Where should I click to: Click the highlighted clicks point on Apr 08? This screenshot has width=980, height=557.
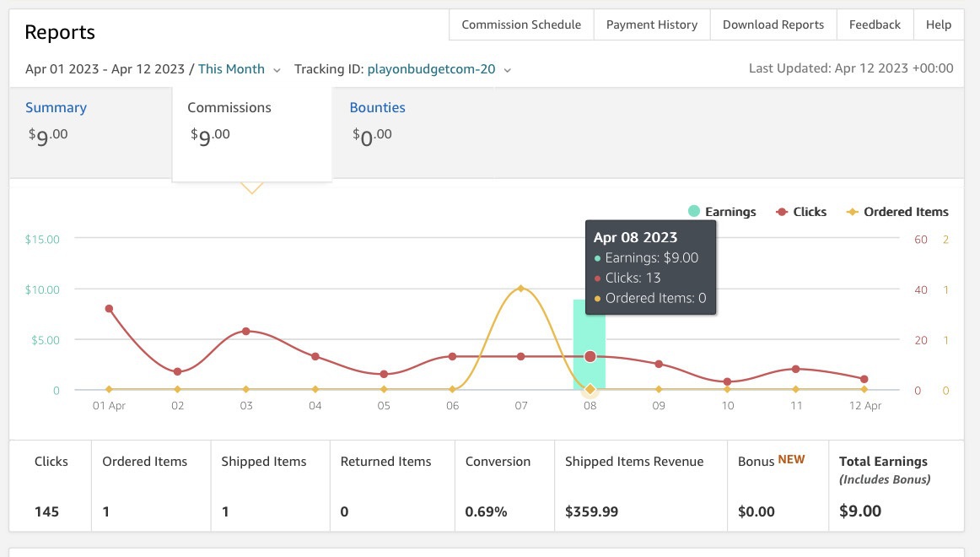click(x=590, y=356)
